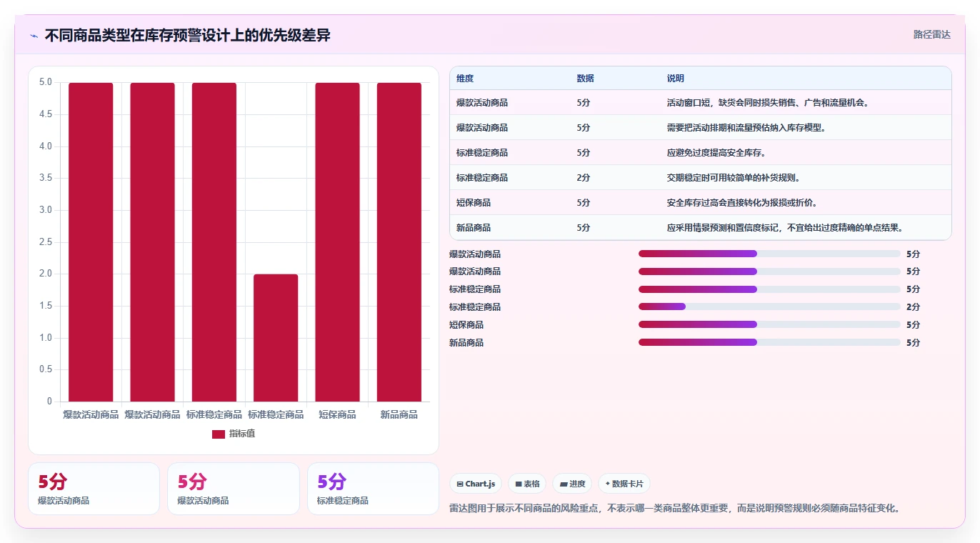Click the lightning icon beside the page title

coord(34,36)
